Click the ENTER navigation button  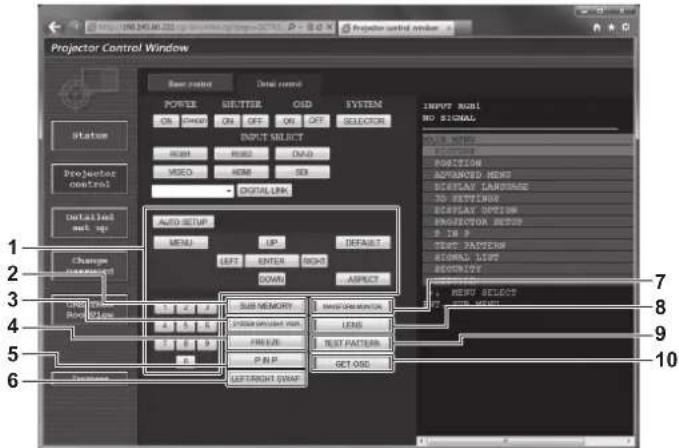tap(272, 261)
